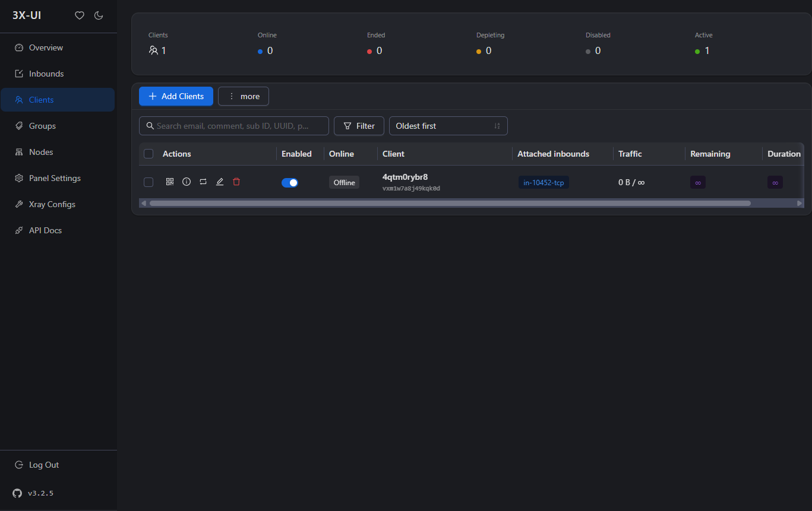
Task: Select Clients in sidebar
Action: click(58, 100)
